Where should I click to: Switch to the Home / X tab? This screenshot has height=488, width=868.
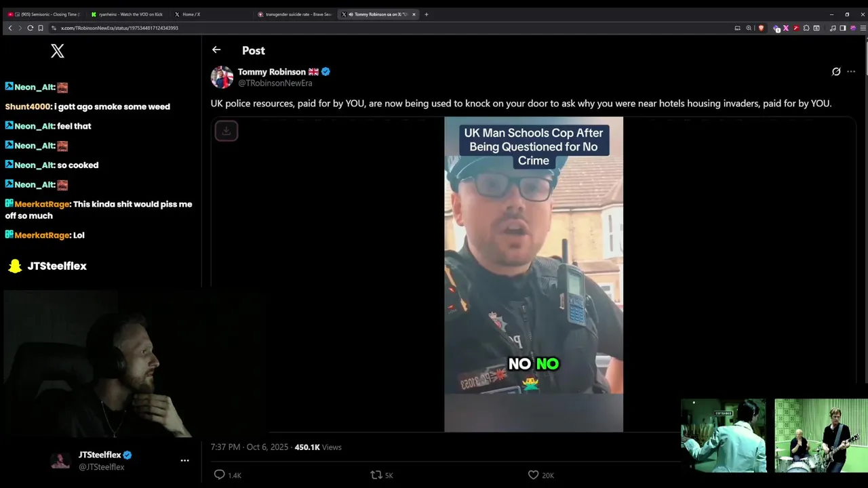click(x=212, y=14)
